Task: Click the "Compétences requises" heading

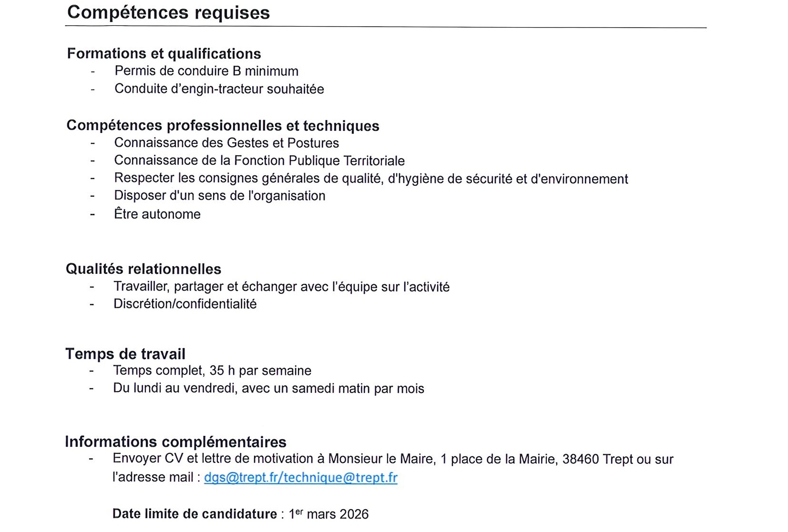Action: pos(168,13)
